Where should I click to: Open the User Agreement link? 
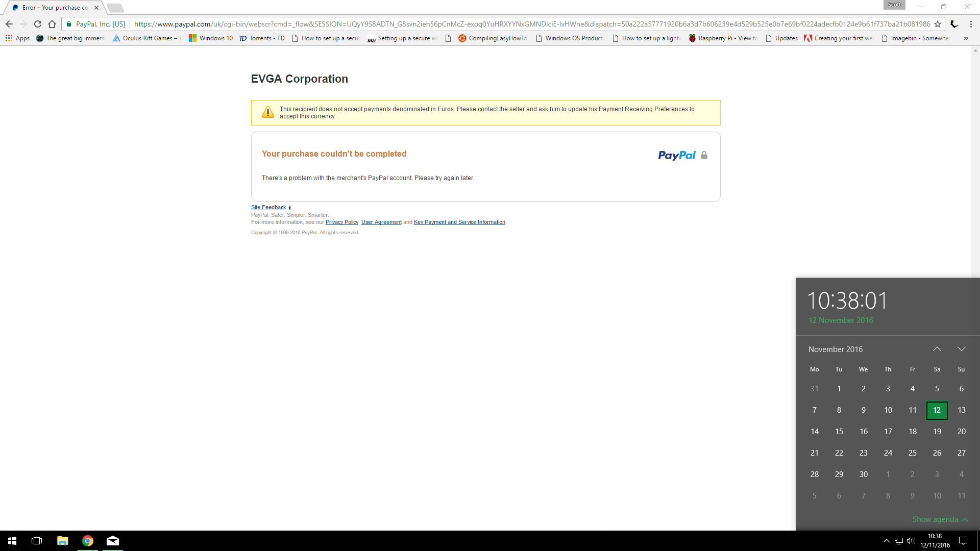point(381,222)
